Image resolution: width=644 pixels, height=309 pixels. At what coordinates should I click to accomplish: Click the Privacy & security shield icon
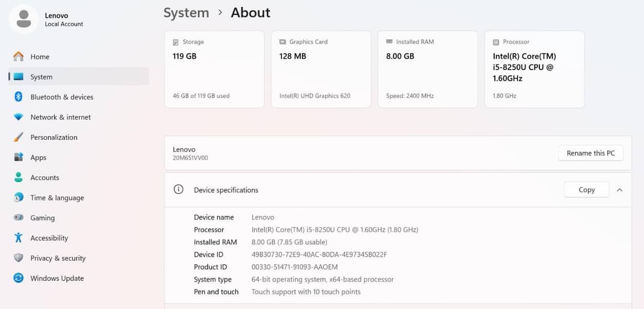(x=19, y=258)
